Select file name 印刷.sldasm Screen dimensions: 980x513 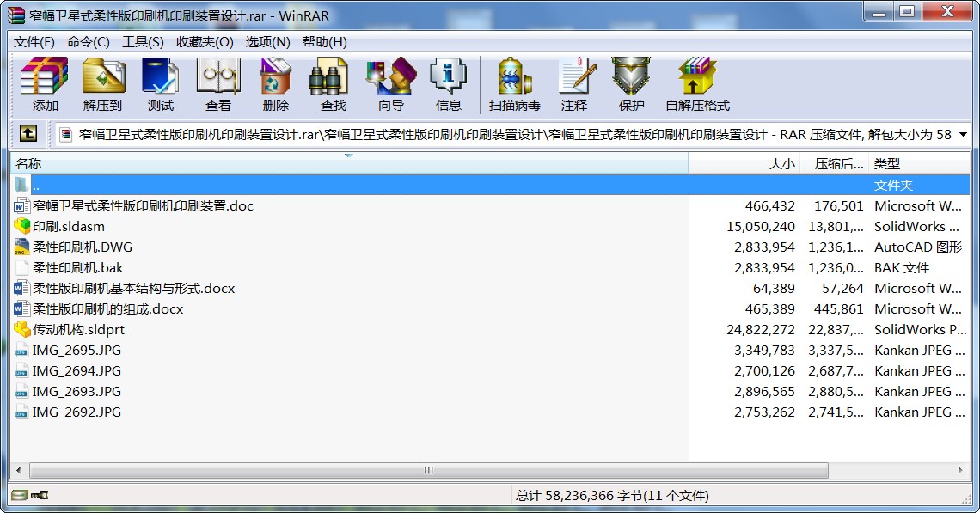coord(69,226)
